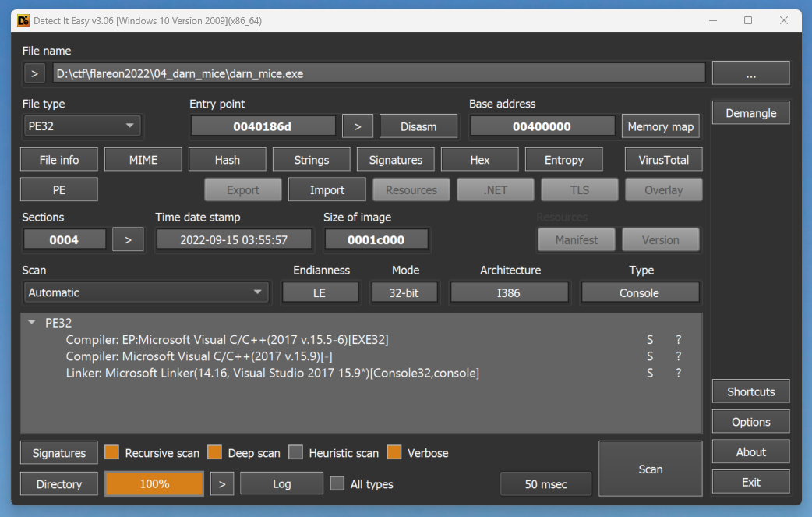Click the Detect It Easy title bar icon

pyautogui.click(x=23, y=20)
